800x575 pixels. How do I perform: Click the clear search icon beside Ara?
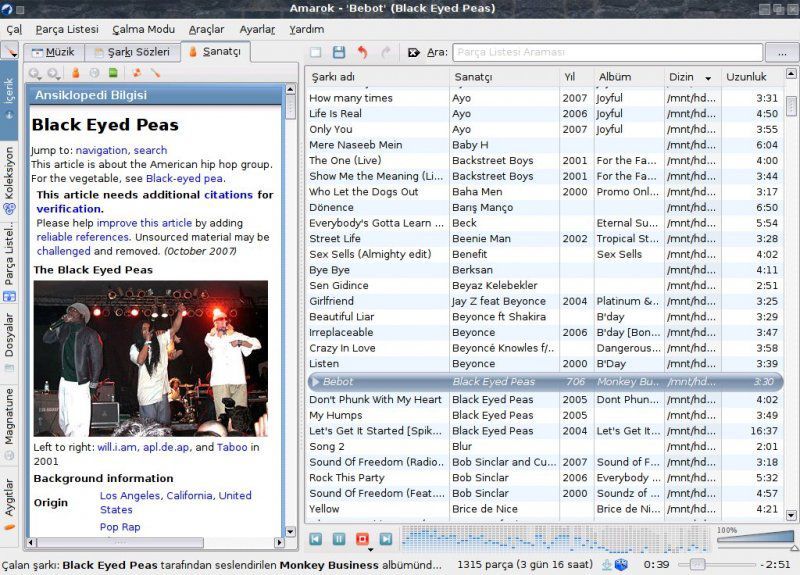(x=414, y=52)
